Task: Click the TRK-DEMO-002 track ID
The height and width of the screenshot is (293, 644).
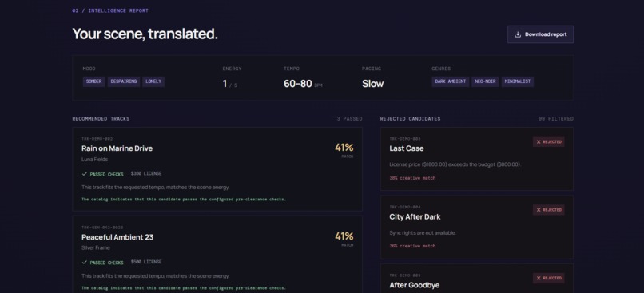Action: (x=97, y=139)
